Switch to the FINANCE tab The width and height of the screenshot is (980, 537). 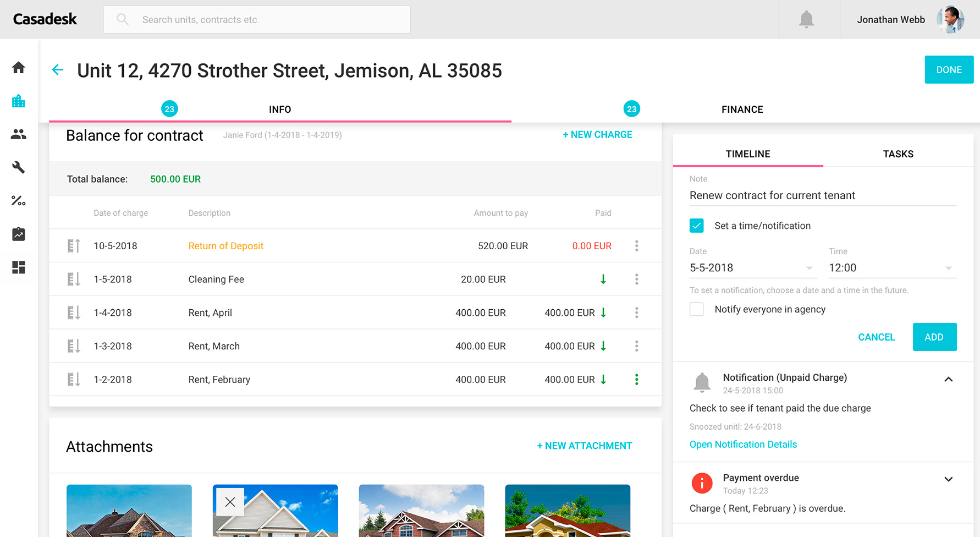click(x=742, y=109)
